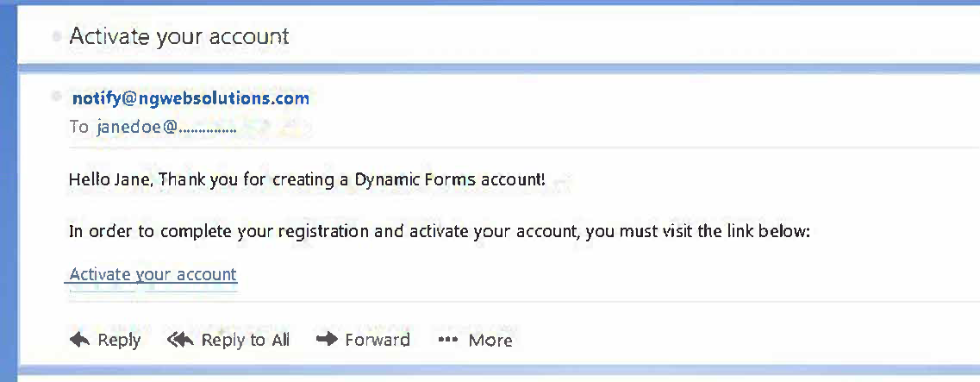Click the To label before the recipient

click(79, 127)
